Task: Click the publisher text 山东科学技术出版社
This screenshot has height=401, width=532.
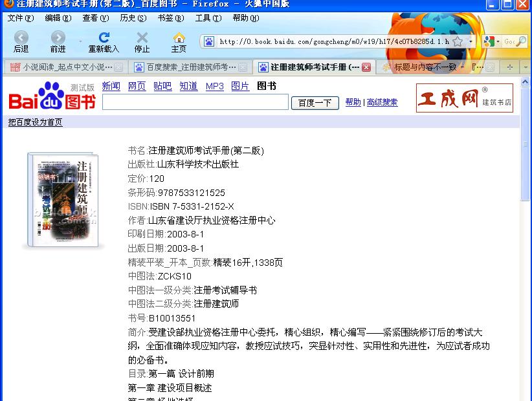Action: (198, 164)
